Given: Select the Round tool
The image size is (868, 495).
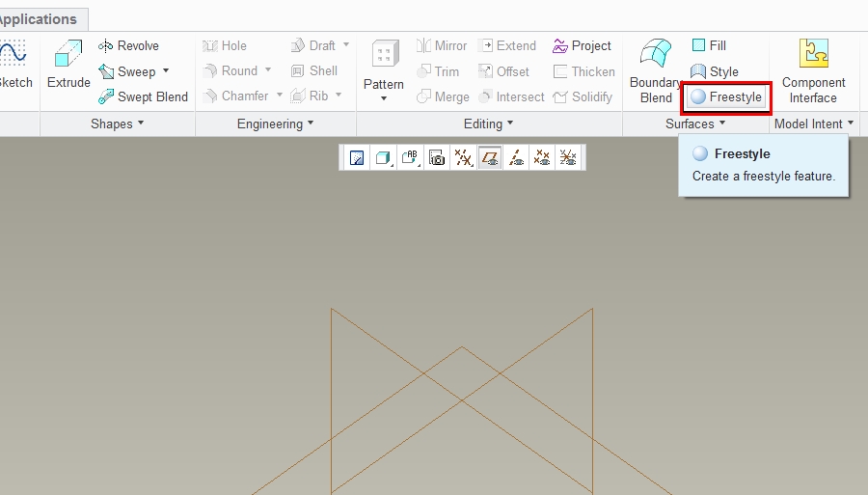Looking at the screenshot, I should (230, 70).
